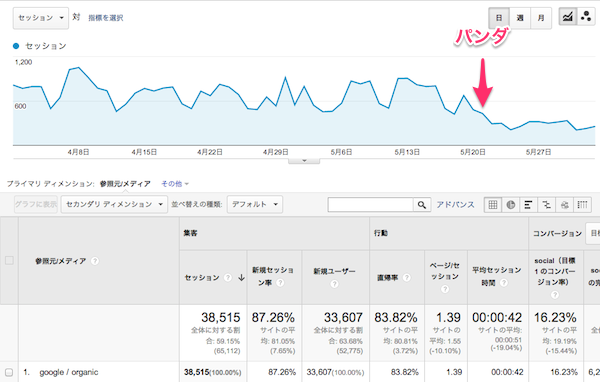Select the 月 (month) interval tab

[541, 18]
